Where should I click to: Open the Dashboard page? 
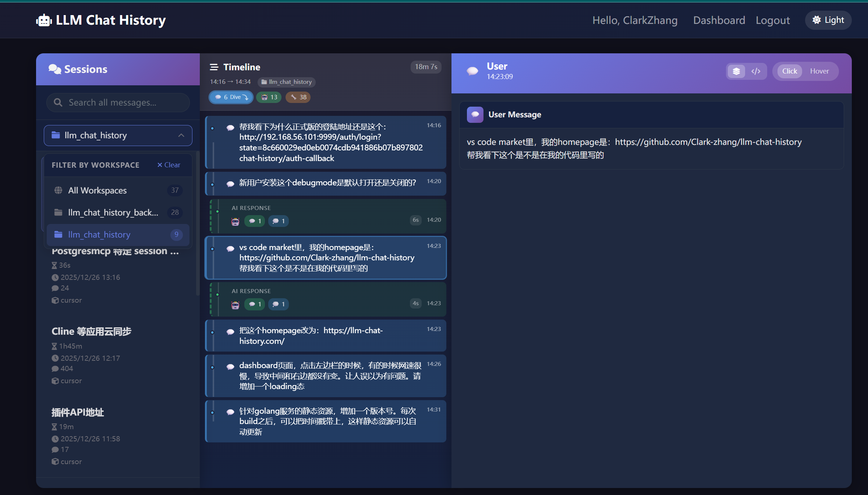point(719,20)
